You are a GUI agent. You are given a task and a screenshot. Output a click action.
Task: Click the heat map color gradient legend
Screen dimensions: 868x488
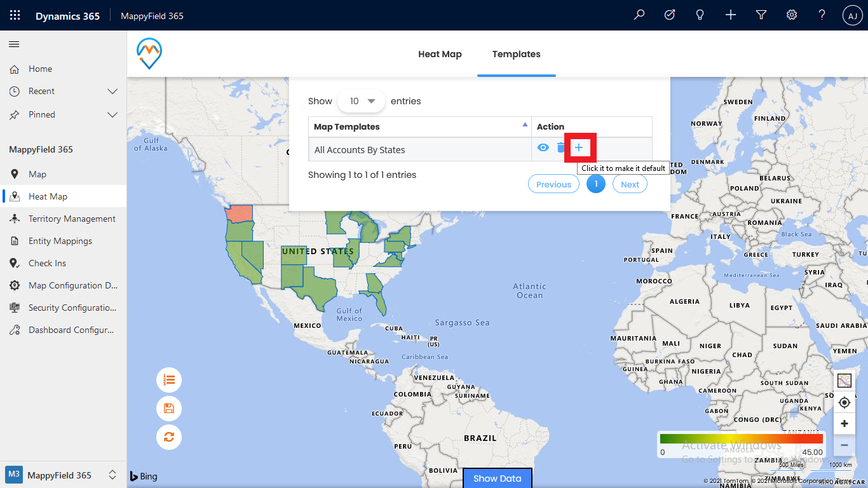coord(742,438)
